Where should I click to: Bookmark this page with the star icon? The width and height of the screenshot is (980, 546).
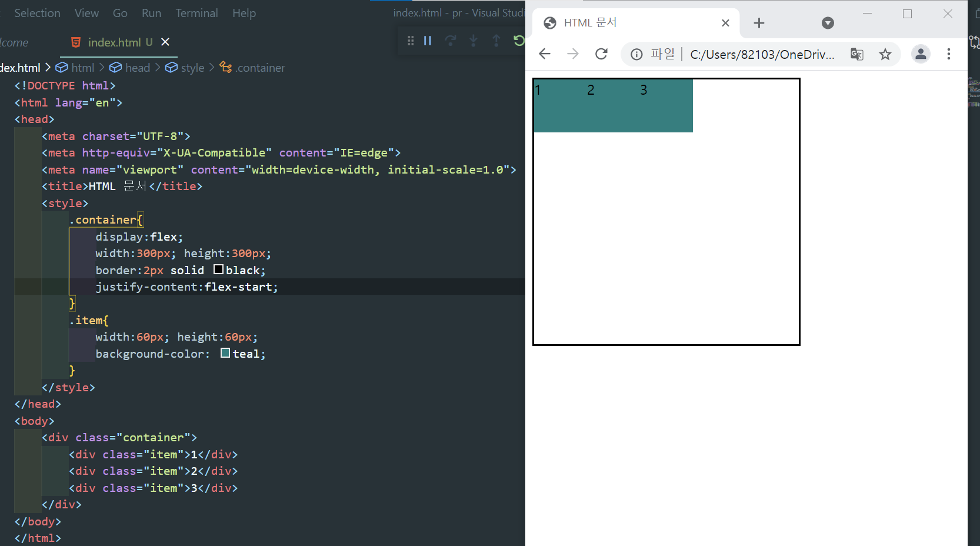885,55
